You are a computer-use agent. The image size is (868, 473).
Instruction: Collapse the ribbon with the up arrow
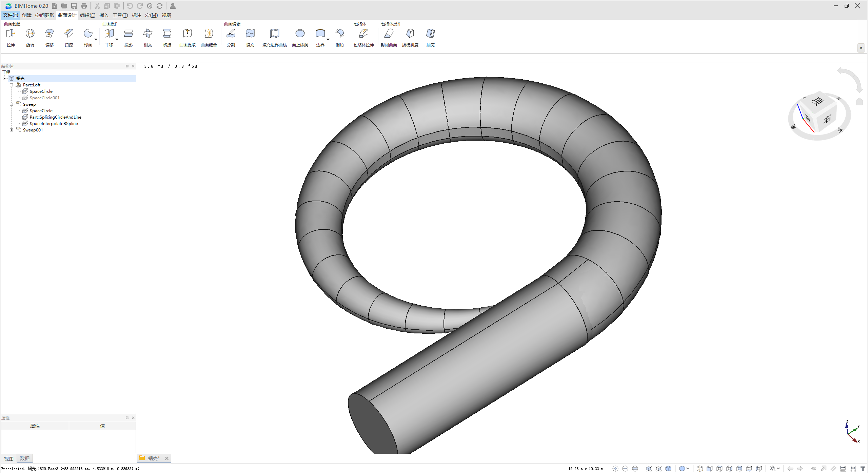pos(861,48)
